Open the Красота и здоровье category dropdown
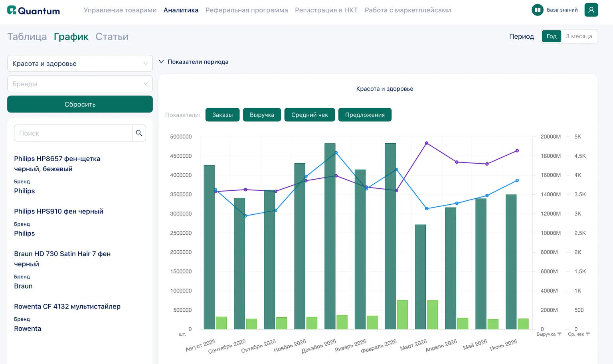Image resolution: width=613 pixels, height=364 pixels. 80,63
